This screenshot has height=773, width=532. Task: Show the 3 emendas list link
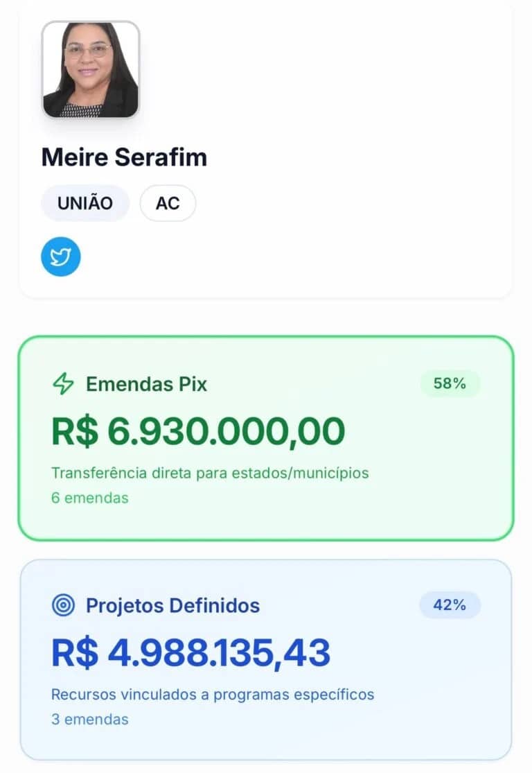pyautogui.click(x=90, y=719)
